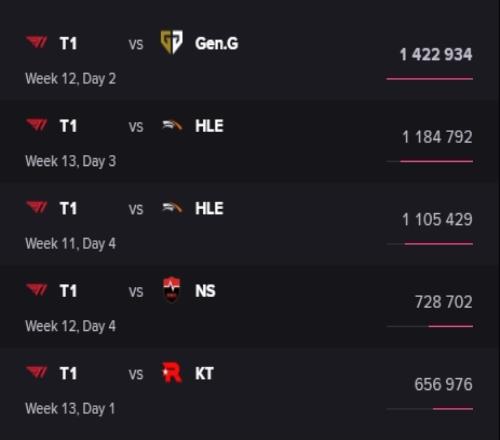500x440 pixels.
Task: Open the Gen.G team name link
Action: [217, 43]
